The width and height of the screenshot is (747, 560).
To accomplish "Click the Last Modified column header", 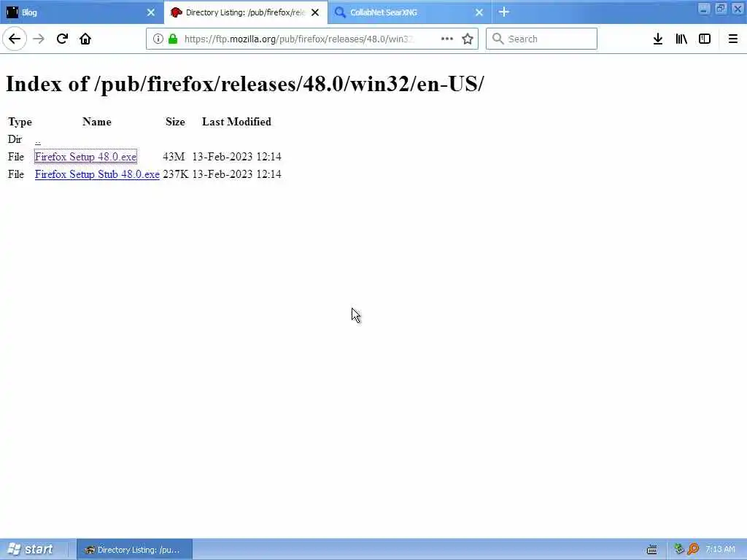I will [x=236, y=122].
